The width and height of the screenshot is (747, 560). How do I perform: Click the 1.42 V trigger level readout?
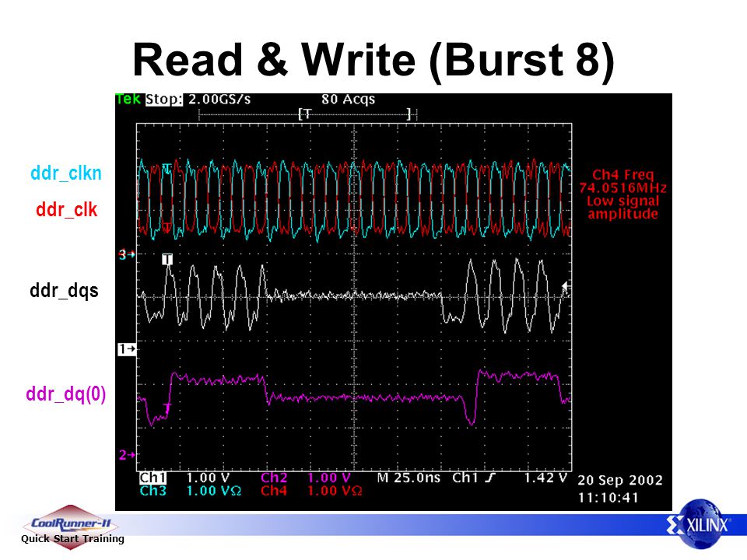pyautogui.click(x=545, y=478)
